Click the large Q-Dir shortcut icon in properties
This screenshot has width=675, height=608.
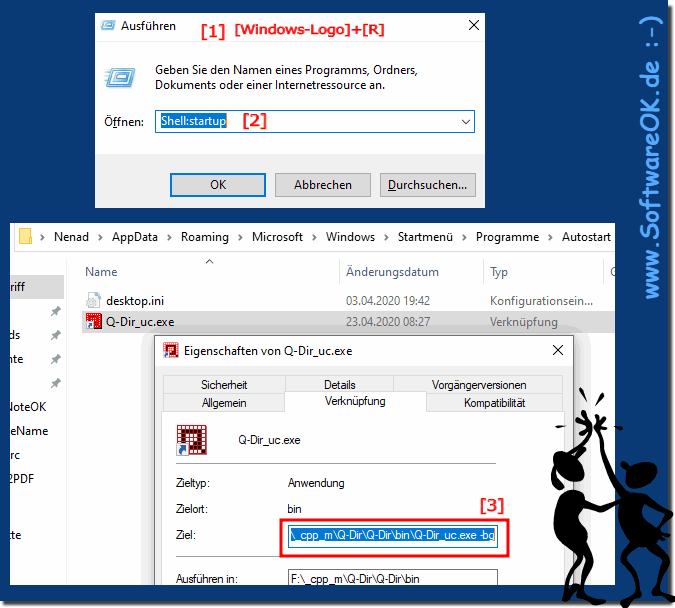pyautogui.click(x=192, y=440)
